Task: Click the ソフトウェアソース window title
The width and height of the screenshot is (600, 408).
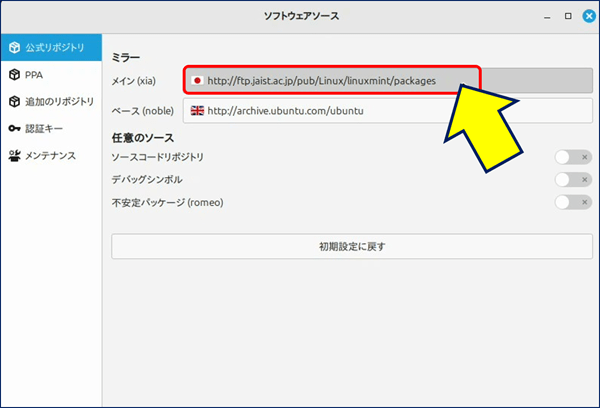Action: click(x=302, y=16)
